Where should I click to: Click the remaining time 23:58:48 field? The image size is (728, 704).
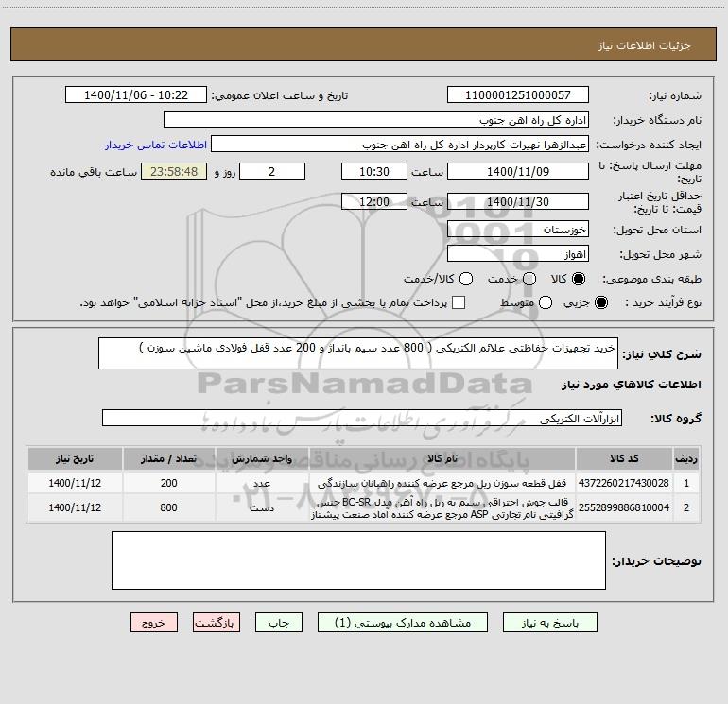[x=174, y=171]
